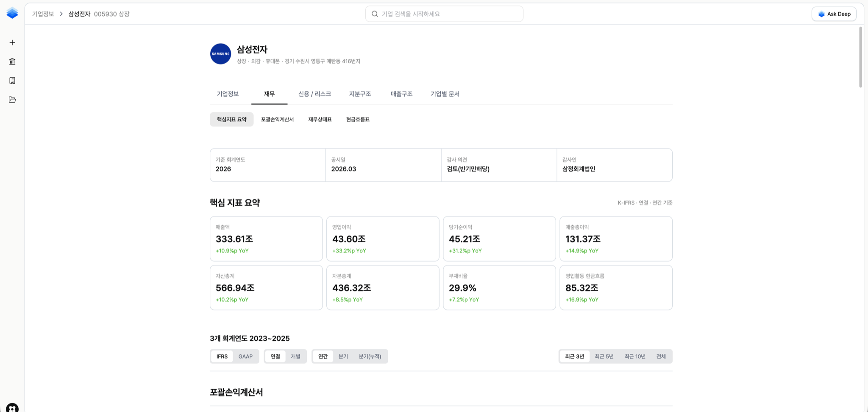Switch accounting standard to GAAP
Image resolution: width=868 pixels, height=412 pixels.
click(x=245, y=356)
